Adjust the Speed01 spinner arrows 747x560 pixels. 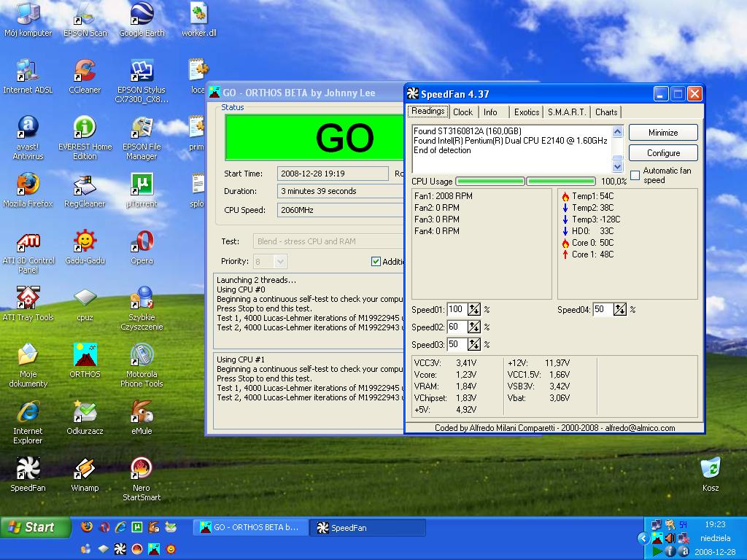474,309
